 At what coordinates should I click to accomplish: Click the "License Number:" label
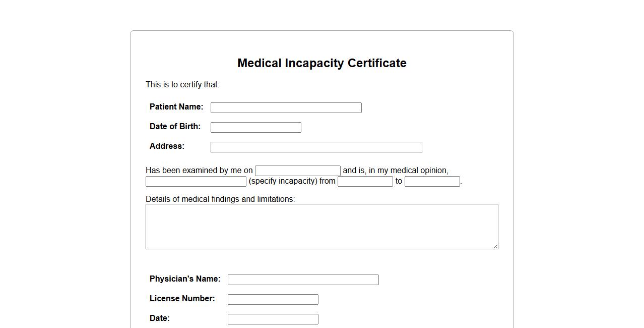[x=182, y=298]
